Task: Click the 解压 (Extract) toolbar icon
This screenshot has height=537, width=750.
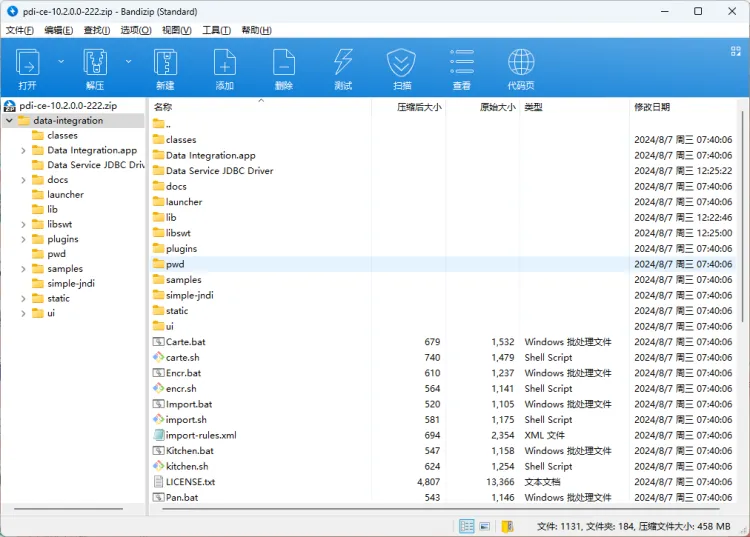Action: (95, 62)
